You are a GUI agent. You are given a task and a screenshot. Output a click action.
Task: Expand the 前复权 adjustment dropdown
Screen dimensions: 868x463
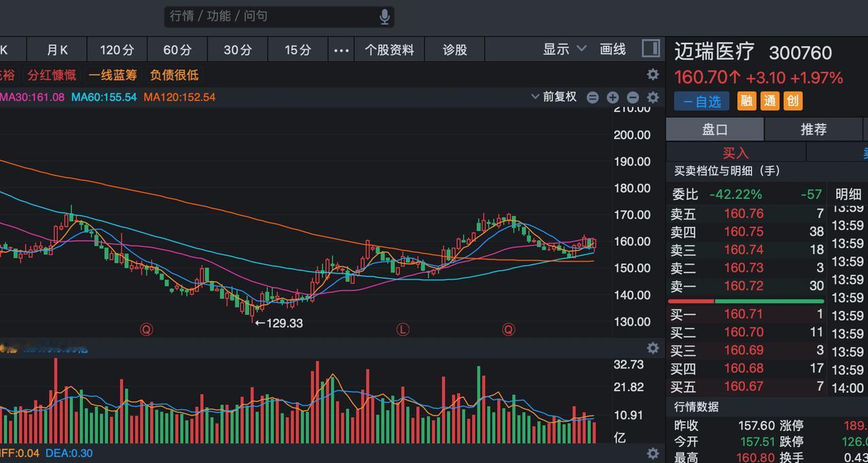point(554,97)
